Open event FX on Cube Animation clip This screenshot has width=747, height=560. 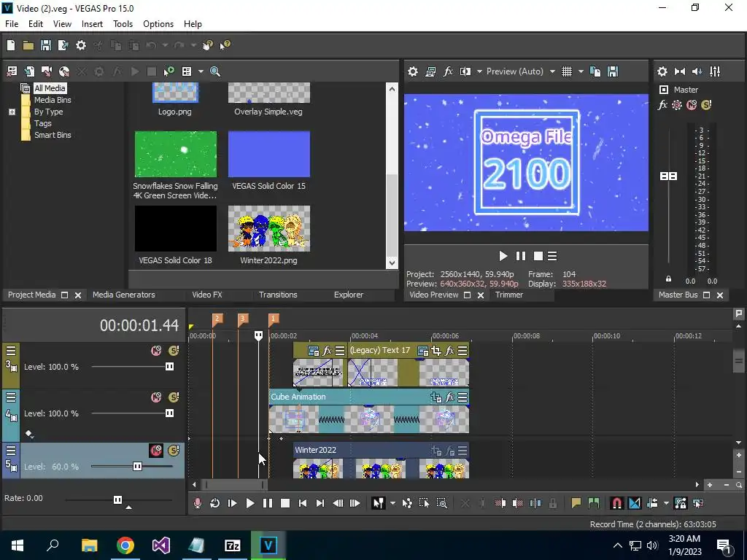pos(449,397)
